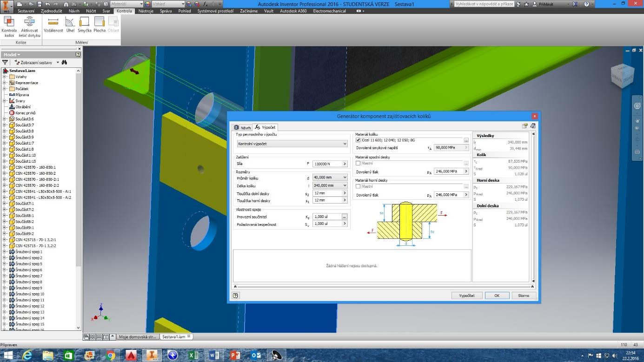This screenshot has width=644, height=362.
Task: Click the Save icon in quick access toolbar
Action: (40, 4)
